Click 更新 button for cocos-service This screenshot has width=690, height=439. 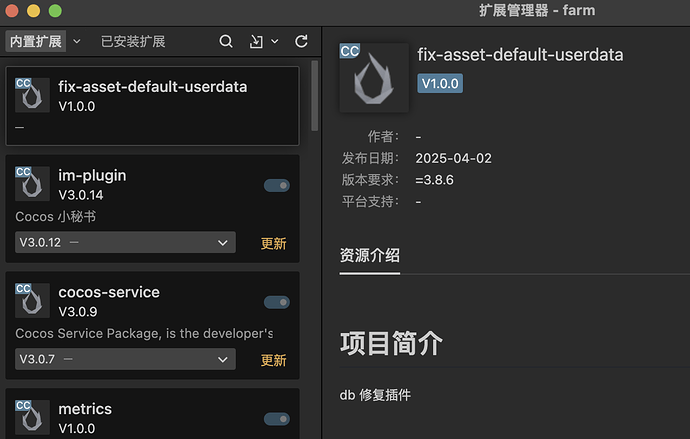[274, 360]
